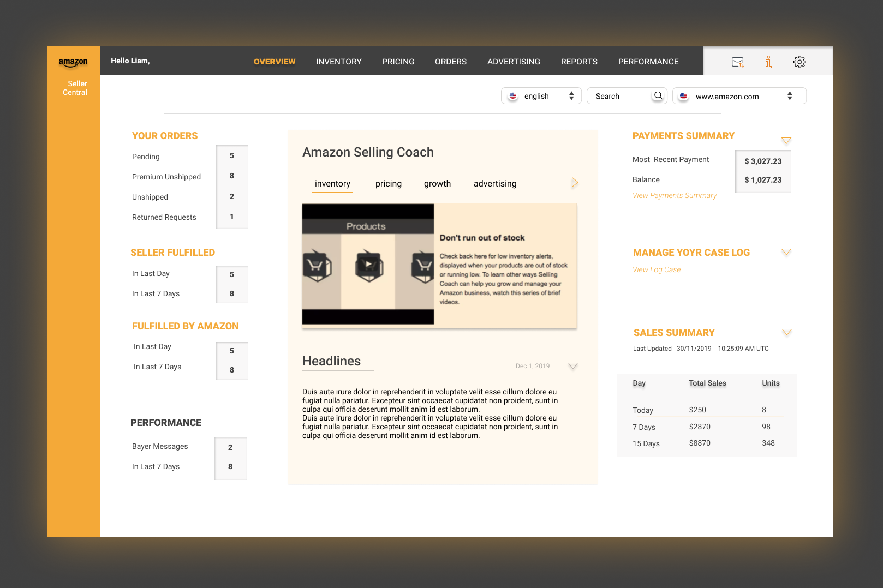
Task: Collapse the Manage Your Case Log section
Action: [x=786, y=252]
